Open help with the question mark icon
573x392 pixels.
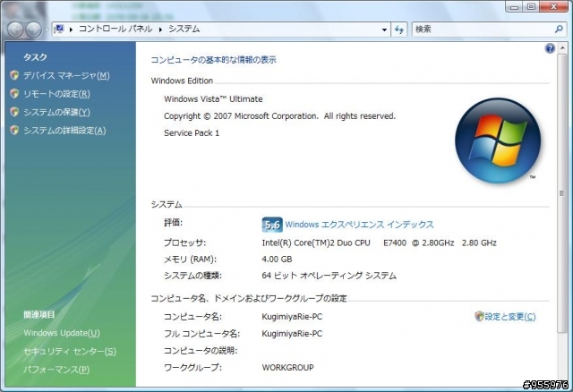point(550,48)
